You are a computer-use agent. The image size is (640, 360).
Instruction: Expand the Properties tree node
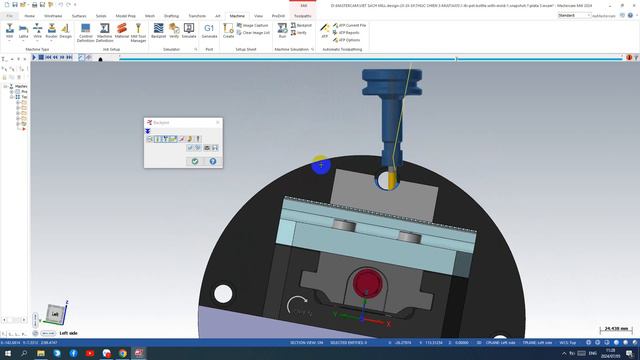click(12, 92)
